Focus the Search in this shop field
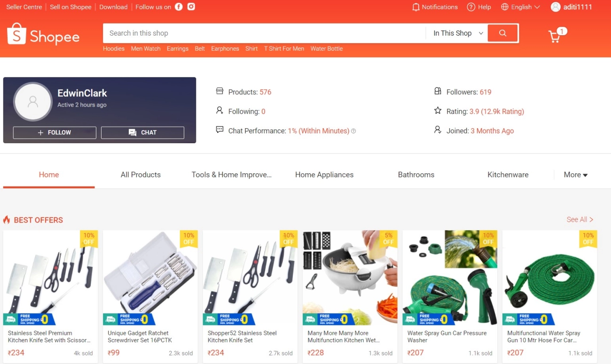Screen dimensions: 611x364 tap(264, 33)
